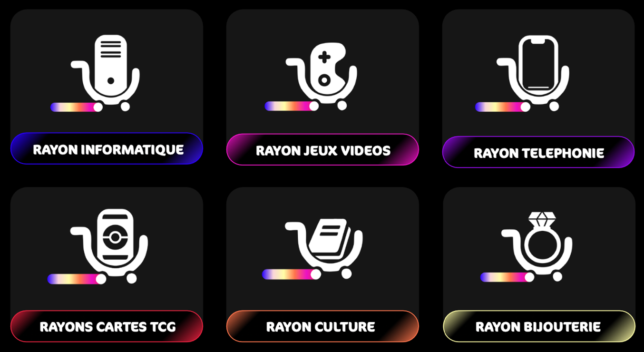Open the RAYON INFORMATIQUE button

point(107,149)
